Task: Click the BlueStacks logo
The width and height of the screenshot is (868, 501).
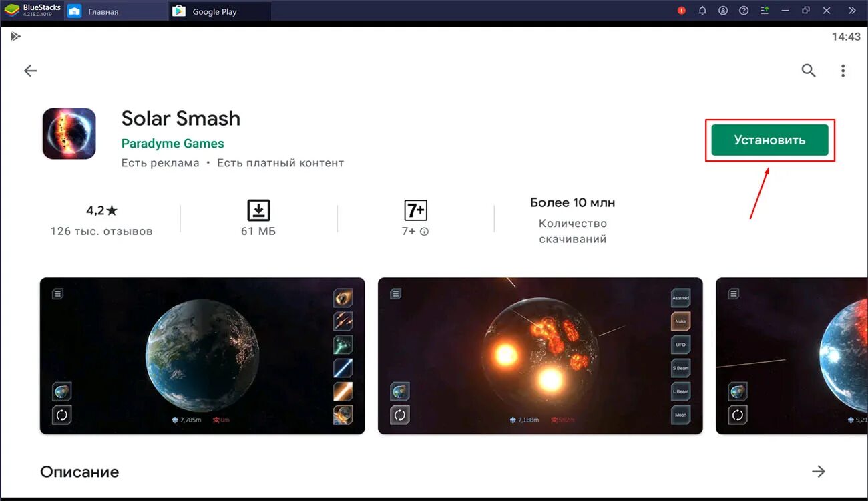Action: [11, 11]
